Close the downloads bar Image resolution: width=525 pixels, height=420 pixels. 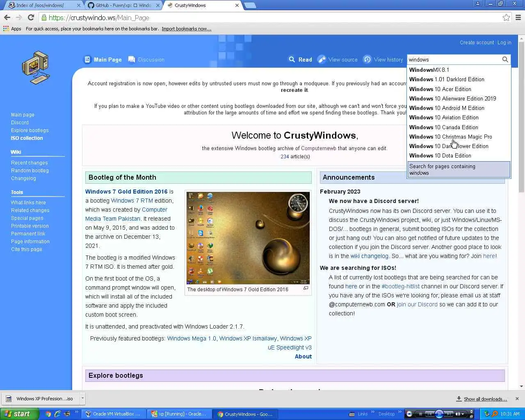pos(517,399)
